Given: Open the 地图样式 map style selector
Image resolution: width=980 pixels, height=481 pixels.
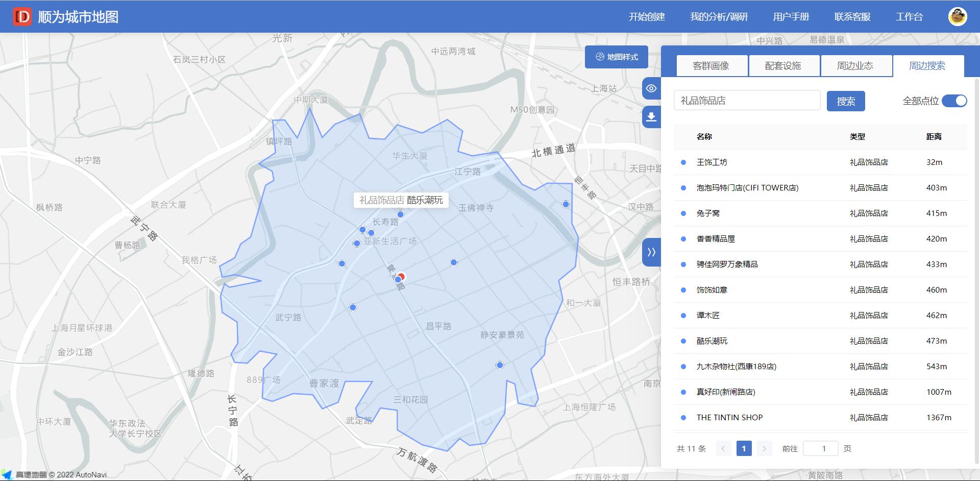Looking at the screenshot, I should [617, 57].
